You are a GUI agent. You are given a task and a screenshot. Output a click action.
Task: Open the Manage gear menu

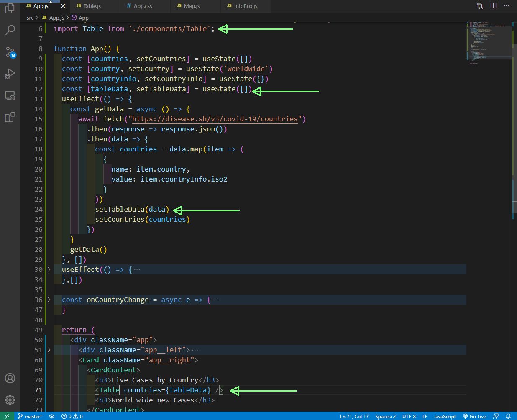click(x=10, y=400)
